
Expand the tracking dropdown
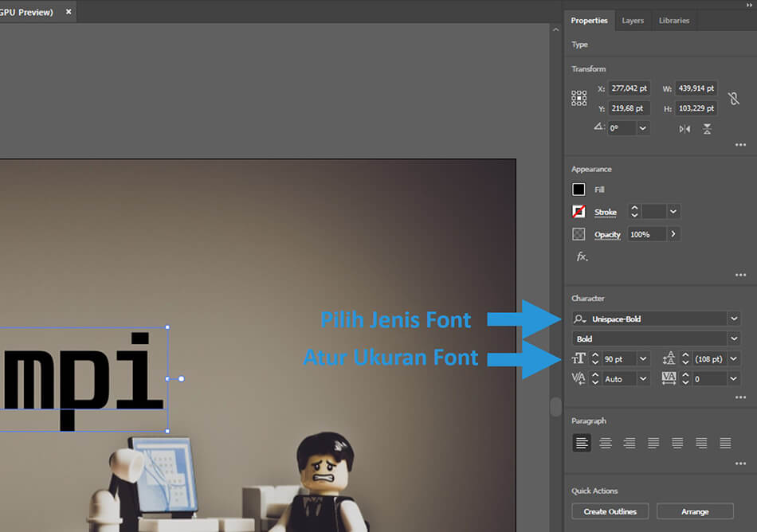pyautogui.click(x=734, y=378)
